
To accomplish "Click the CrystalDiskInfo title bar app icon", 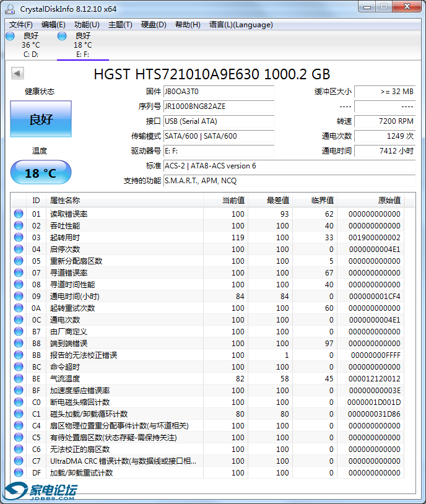I will click(10, 9).
